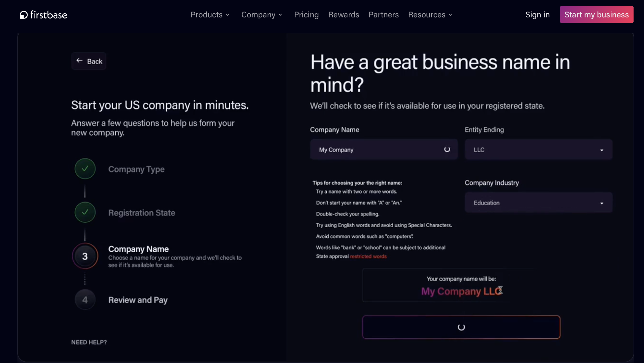Click the NEED HELP? link
Screen dimensions: 644x363
pyautogui.click(x=88, y=342)
